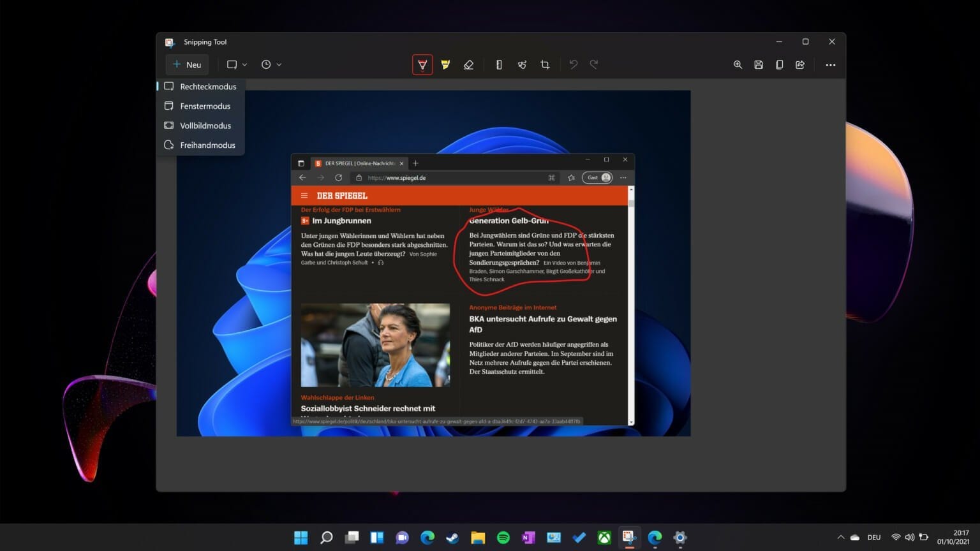Select the yellow Highlighter tool
The height and width of the screenshot is (551, 980).
pyautogui.click(x=445, y=64)
